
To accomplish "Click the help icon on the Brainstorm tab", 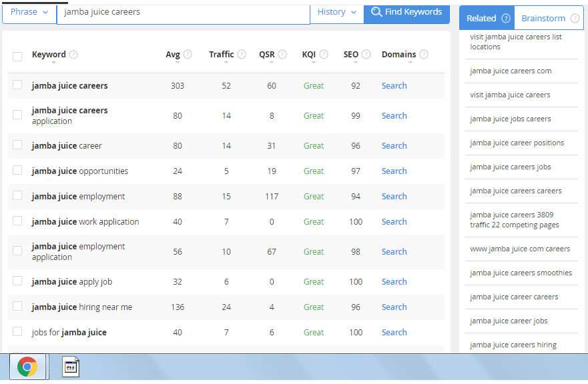I will 575,19.
